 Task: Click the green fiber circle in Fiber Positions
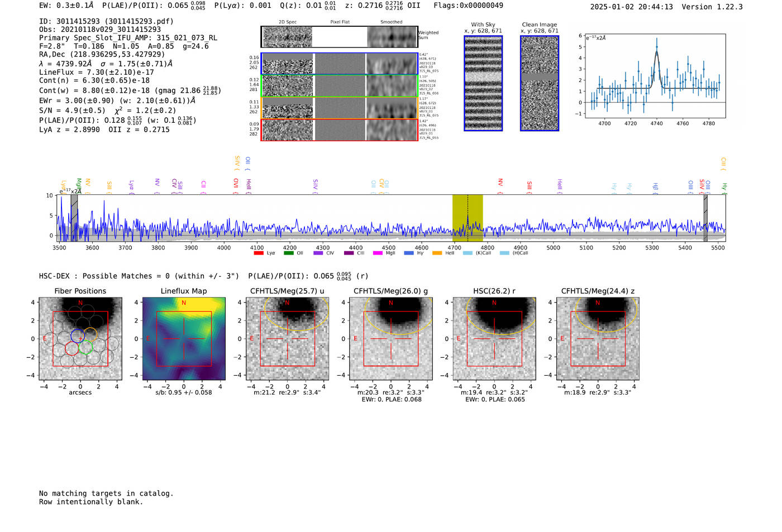[x=85, y=347]
